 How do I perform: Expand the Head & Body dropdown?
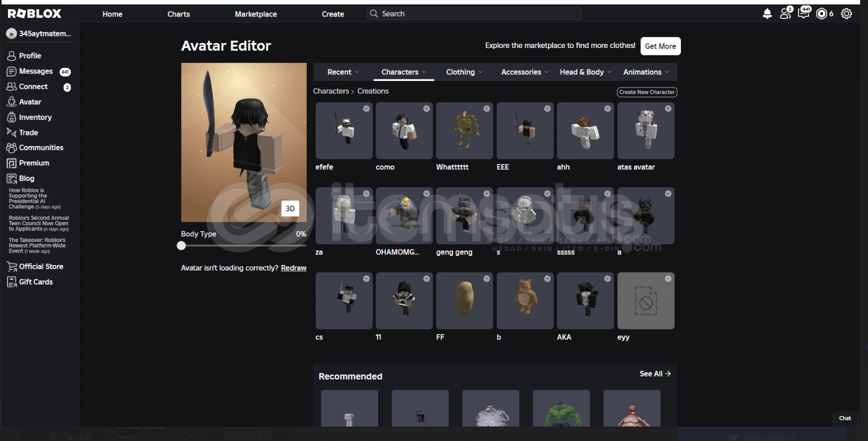point(585,72)
